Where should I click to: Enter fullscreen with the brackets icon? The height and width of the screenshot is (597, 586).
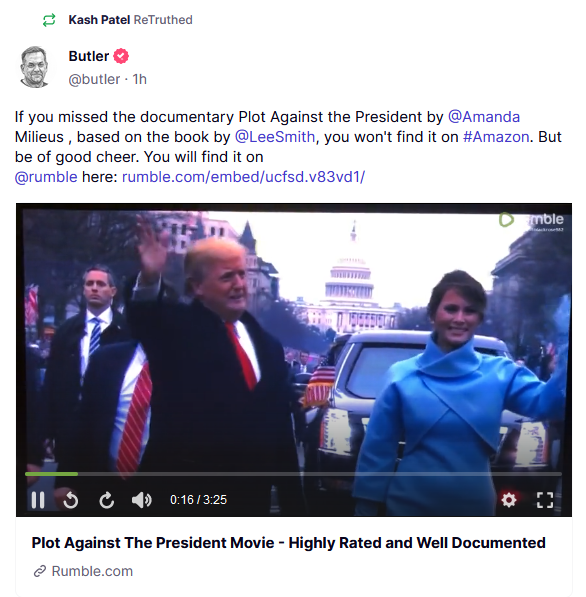(x=545, y=500)
